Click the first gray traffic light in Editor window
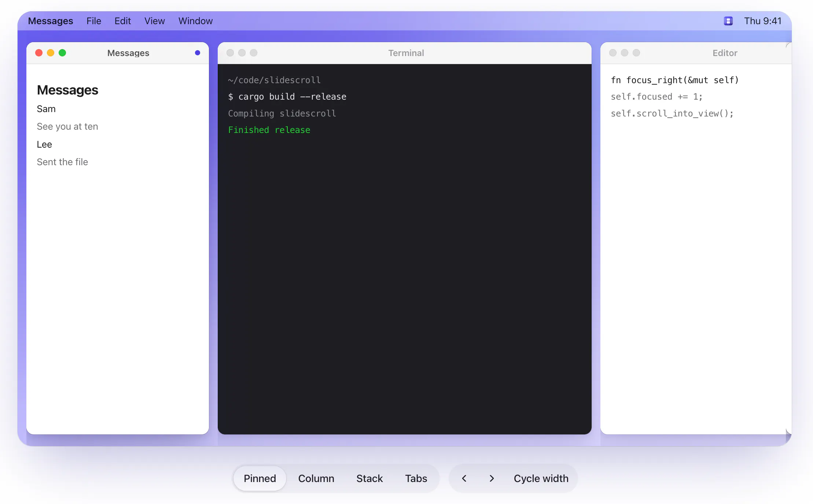Image resolution: width=813 pixels, height=504 pixels. (x=613, y=53)
